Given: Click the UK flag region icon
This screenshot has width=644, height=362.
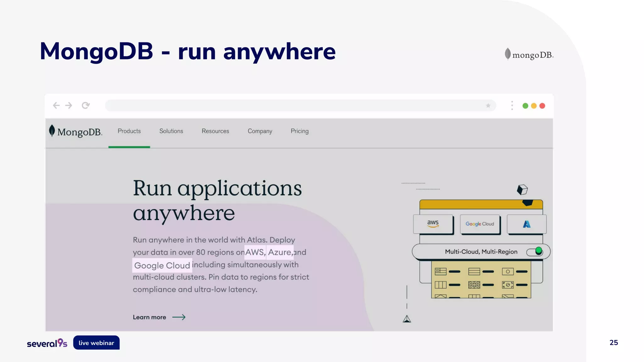Looking at the screenshot, I should [474, 285].
